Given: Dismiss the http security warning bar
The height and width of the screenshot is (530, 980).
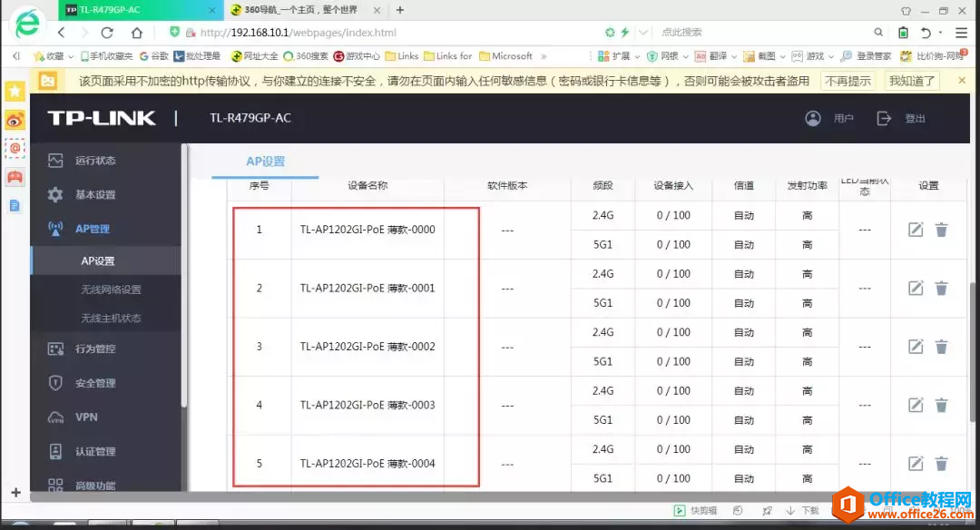Looking at the screenshot, I should pos(962,80).
